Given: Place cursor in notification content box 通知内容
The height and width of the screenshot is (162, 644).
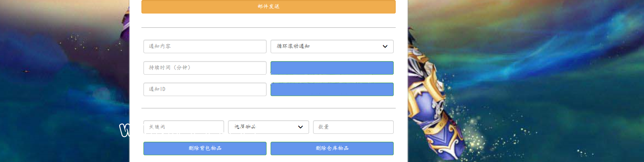Looking at the screenshot, I should (x=205, y=46).
